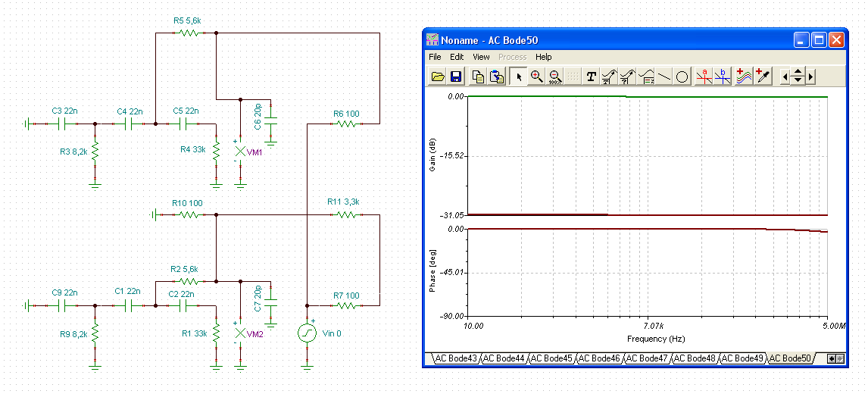Viewport: 868px width, 394px height.
Task: Click the eyedropper with plus icon
Action: coord(763,77)
